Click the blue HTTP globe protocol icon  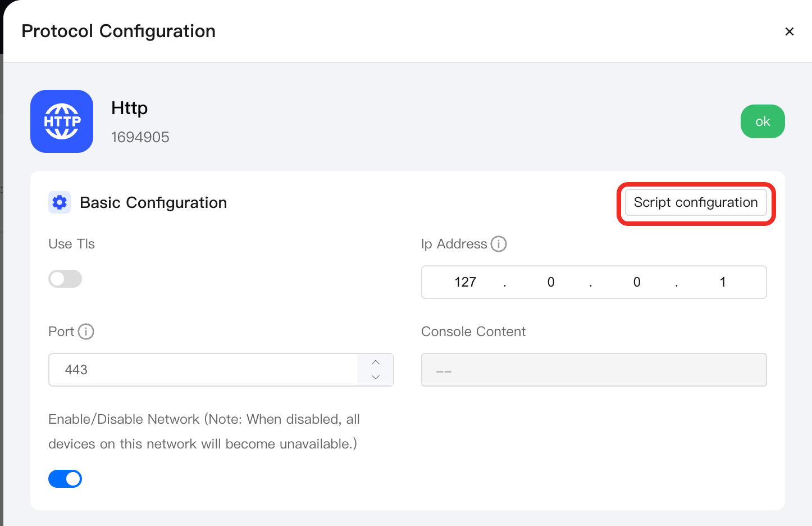click(62, 121)
